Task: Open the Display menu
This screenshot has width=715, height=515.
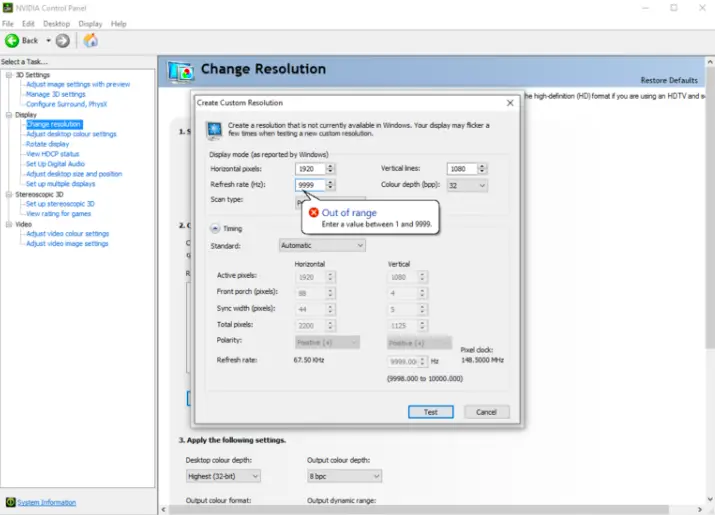Action: point(90,24)
